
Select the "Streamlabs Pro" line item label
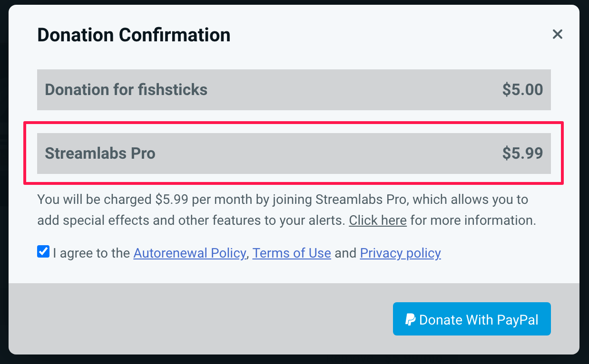pyautogui.click(x=100, y=153)
